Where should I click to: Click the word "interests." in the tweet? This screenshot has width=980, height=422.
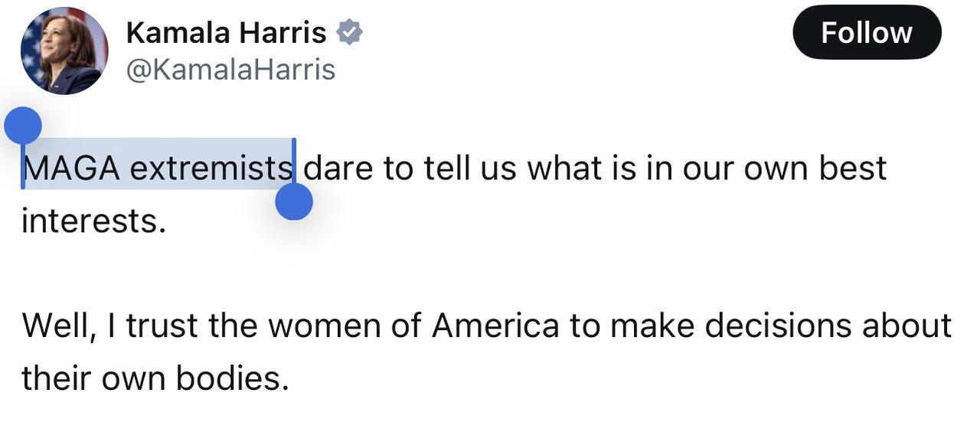pos(93,221)
